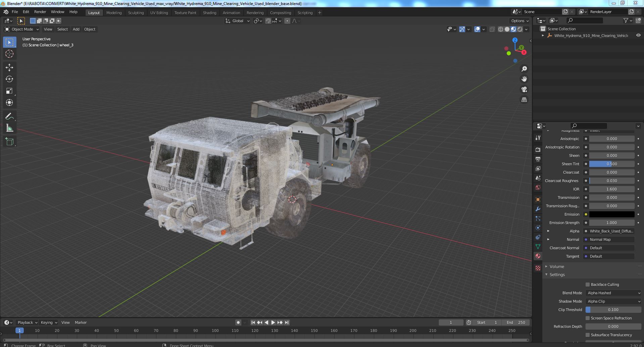Expand White_Hydrema collection in outliner
Screen dimensions: 644x347
(543, 35)
